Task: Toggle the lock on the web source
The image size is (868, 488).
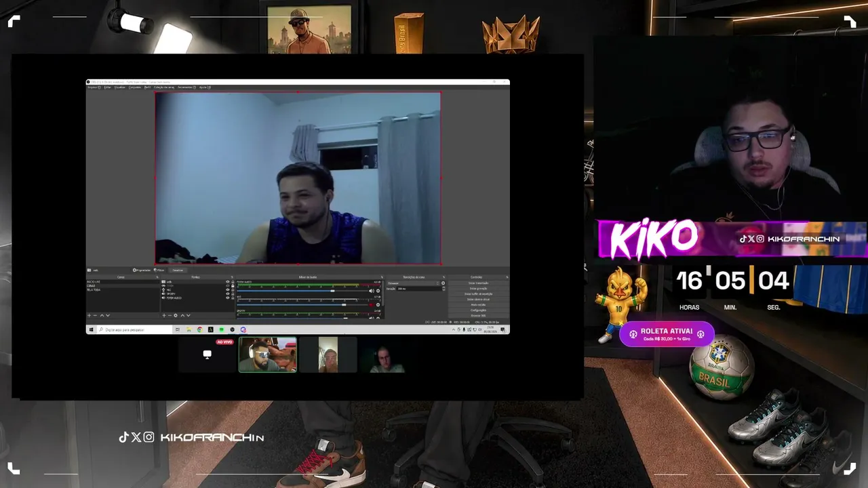Action: 233,282
